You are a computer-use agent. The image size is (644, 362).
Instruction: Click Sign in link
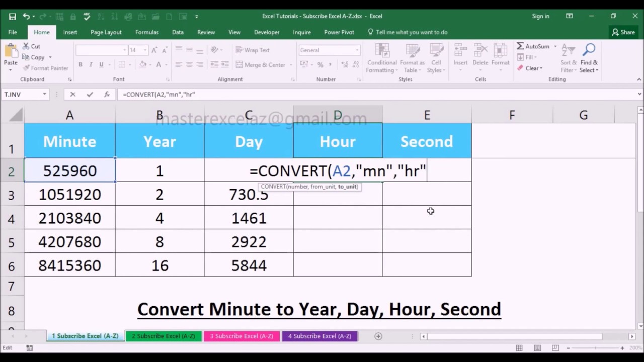[x=541, y=16]
